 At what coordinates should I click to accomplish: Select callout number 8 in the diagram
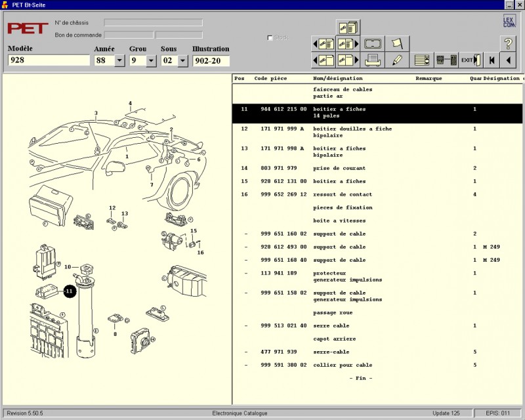coord(115,334)
